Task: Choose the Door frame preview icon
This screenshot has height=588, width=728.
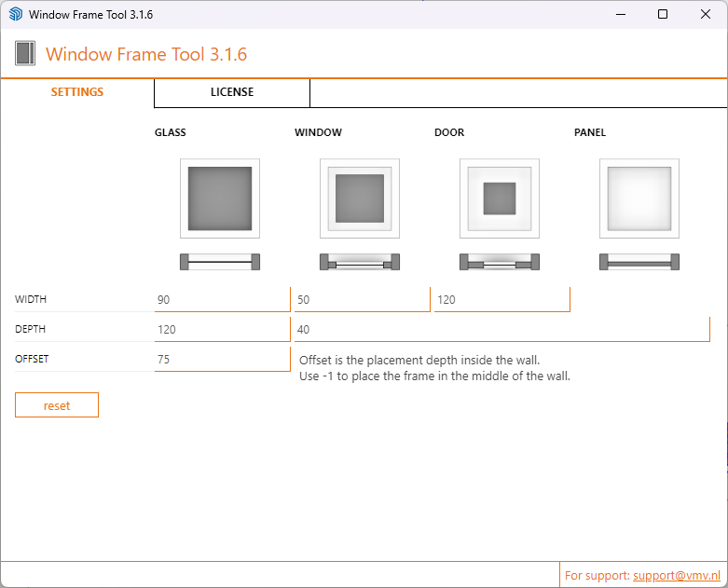Action: point(500,198)
